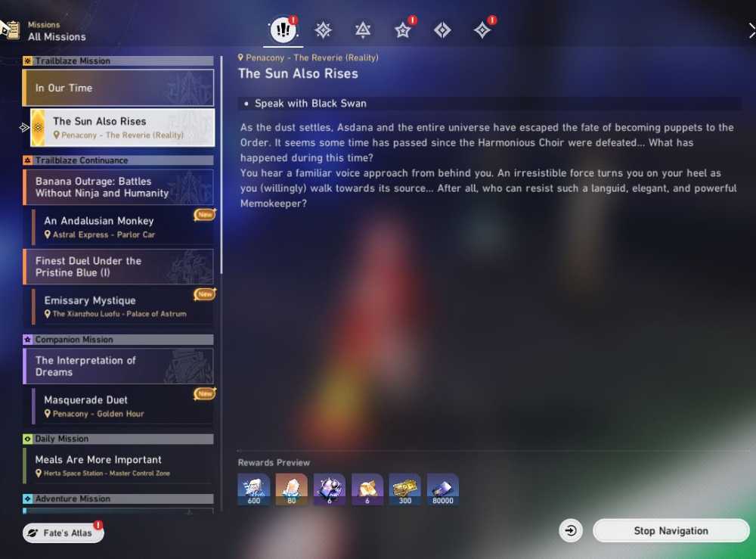View the 80000 credits reward icon
The image size is (756, 559).
coord(442,489)
